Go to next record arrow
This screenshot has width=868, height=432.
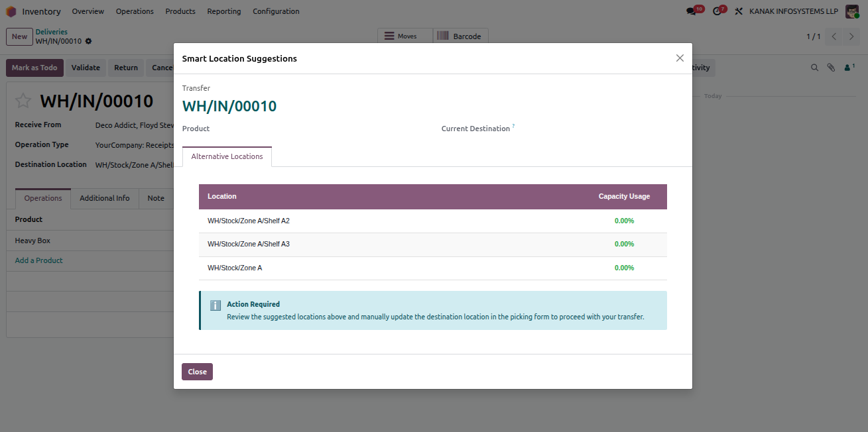click(852, 36)
